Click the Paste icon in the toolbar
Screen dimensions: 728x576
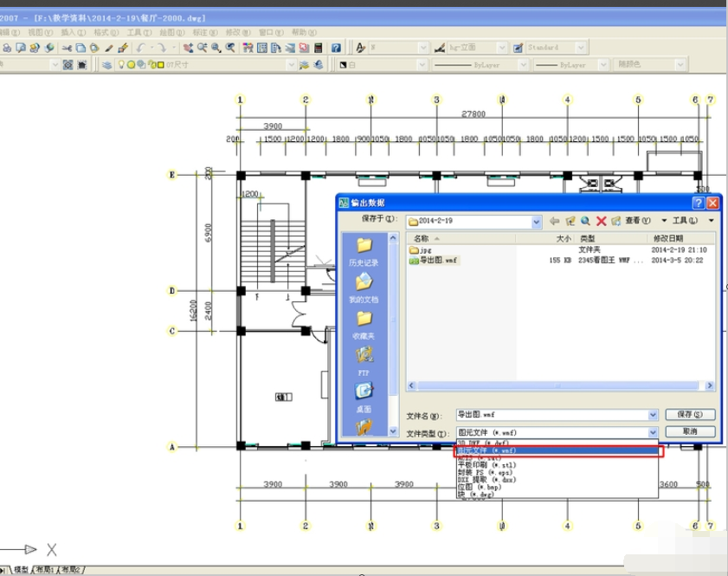pyautogui.click(x=94, y=48)
